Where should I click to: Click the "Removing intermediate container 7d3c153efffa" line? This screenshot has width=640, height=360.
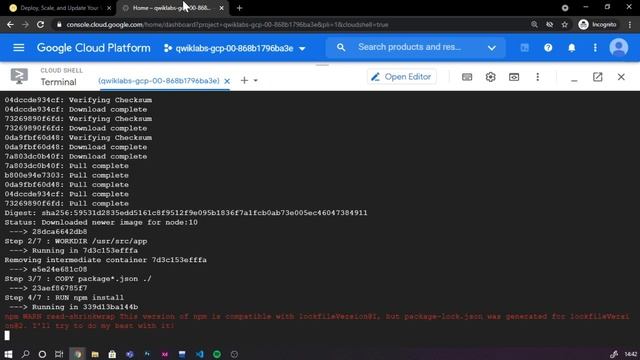pos(106,260)
